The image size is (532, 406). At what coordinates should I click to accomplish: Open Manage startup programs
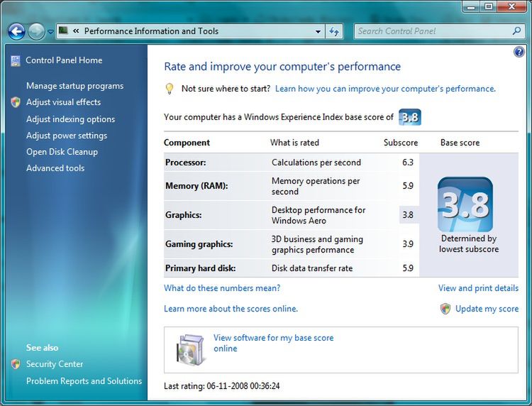(75, 86)
